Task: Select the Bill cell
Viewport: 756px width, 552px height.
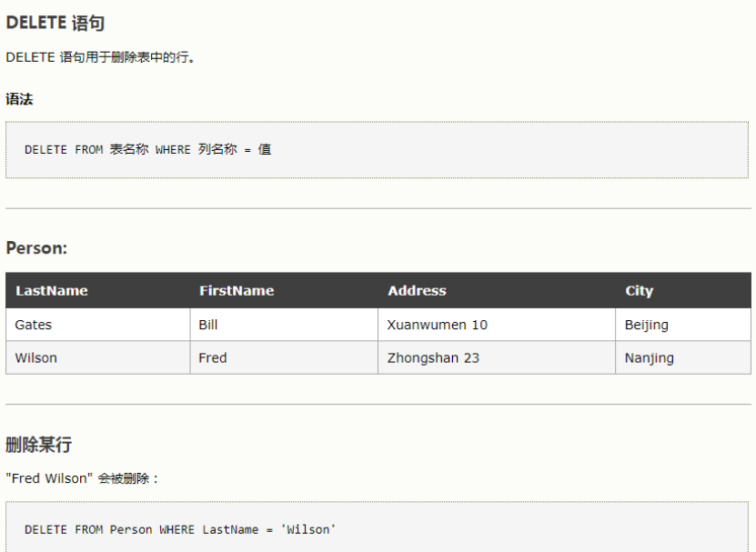Action: 284,325
